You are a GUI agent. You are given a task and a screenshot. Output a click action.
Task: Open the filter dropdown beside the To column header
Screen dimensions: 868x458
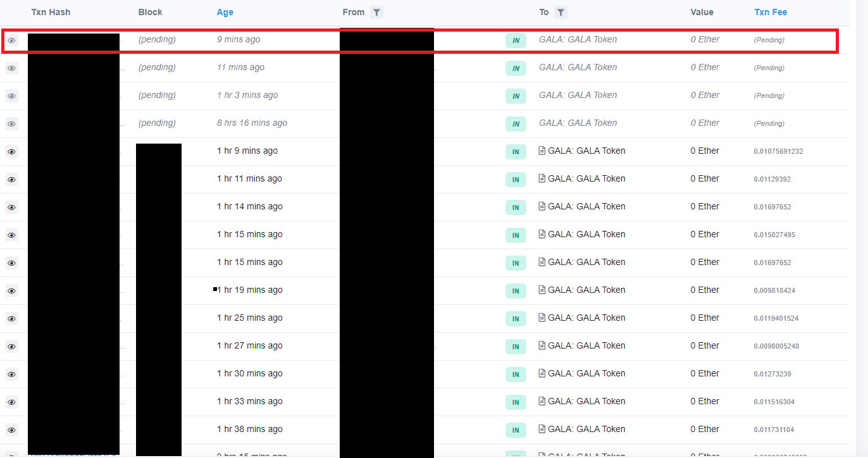[561, 12]
